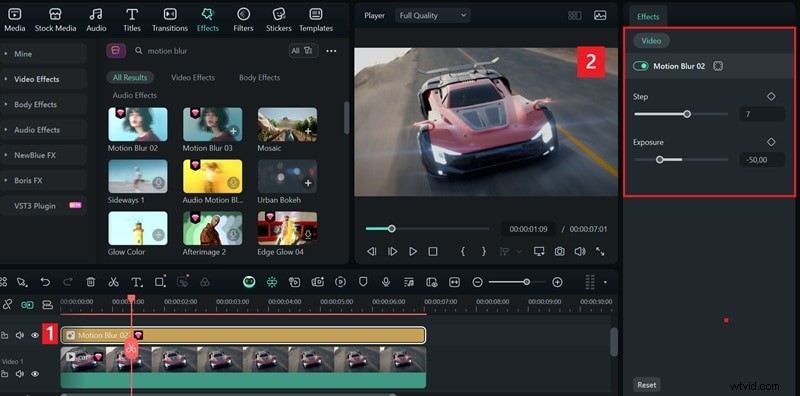The height and width of the screenshot is (396, 800).
Task: Adjust the player volume speaker icon
Action: coord(580,252)
